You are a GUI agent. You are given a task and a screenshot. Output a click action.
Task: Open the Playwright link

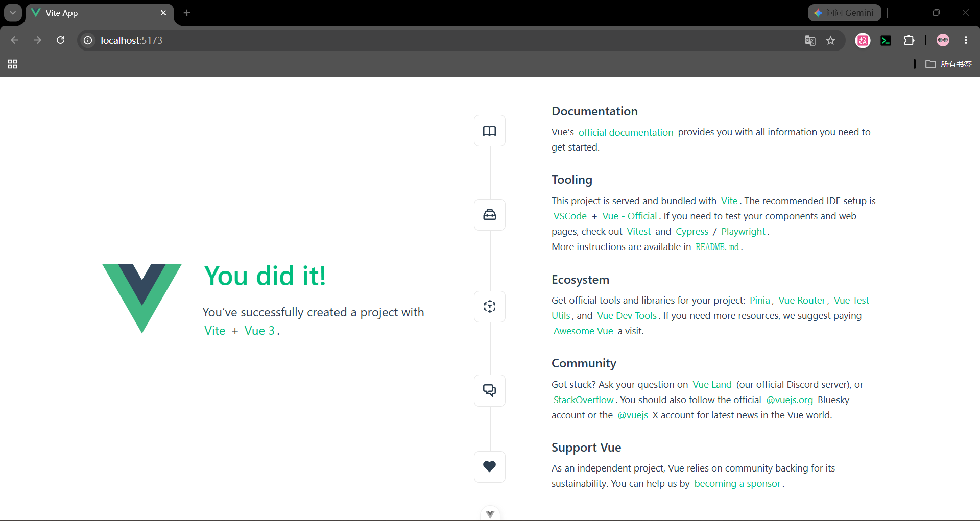pyautogui.click(x=743, y=232)
